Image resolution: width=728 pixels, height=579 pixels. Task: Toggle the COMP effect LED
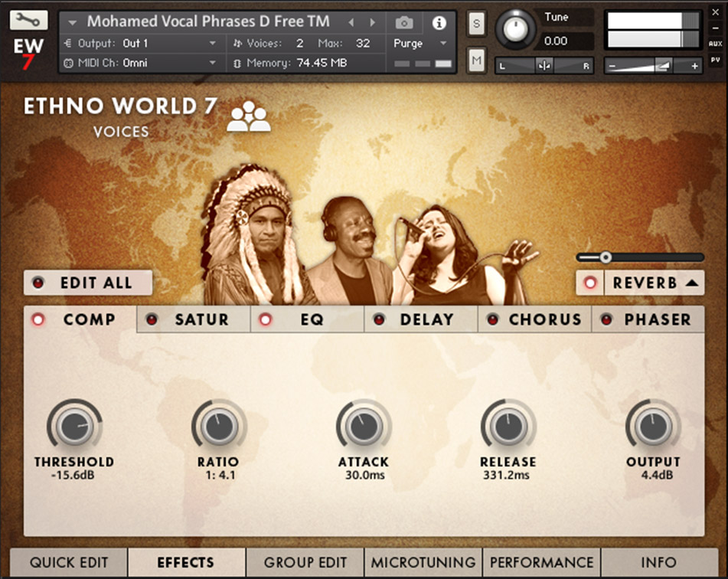(x=38, y=319)
